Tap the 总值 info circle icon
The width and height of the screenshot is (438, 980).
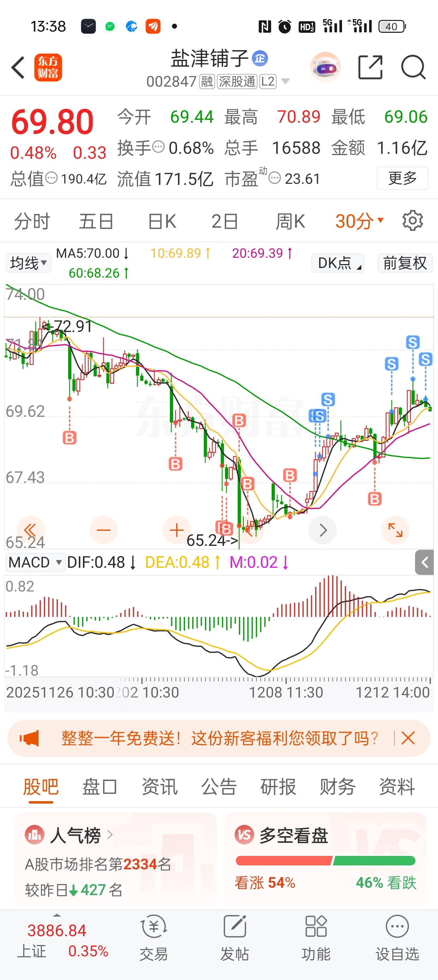coord(51,178)
